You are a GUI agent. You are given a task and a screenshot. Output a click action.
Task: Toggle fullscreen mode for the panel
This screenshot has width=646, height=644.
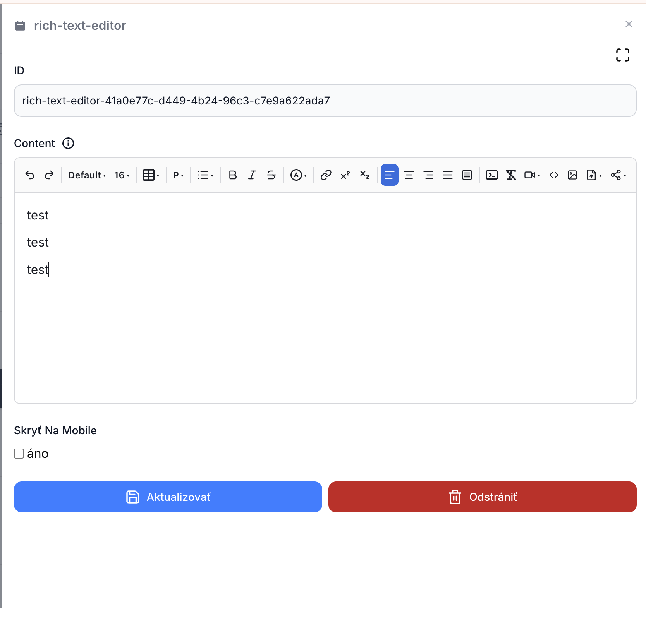[x=623, y=55]
